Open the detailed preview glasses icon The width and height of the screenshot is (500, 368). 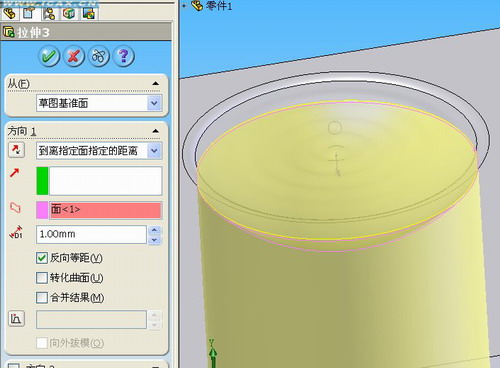coord(99,56)
